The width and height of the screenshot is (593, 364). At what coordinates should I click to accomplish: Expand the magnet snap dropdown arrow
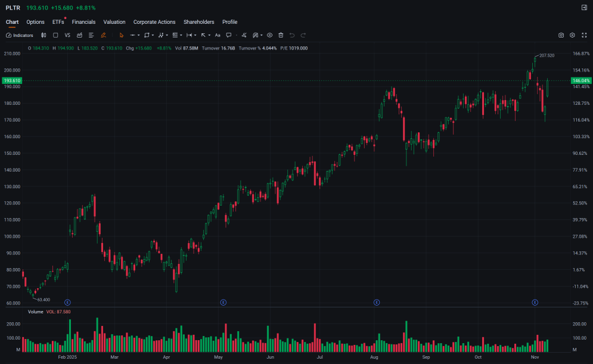coord(262,35)
